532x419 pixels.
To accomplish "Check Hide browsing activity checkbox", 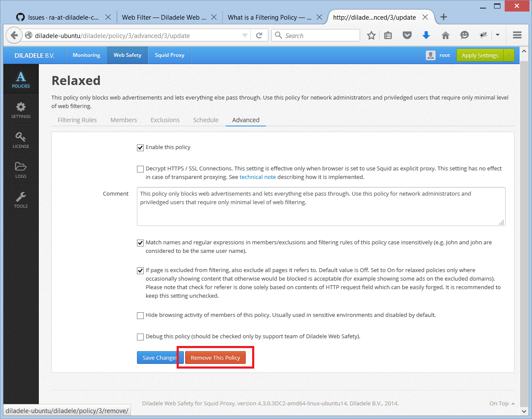I will pyautogui.click(x=140, y=316).
